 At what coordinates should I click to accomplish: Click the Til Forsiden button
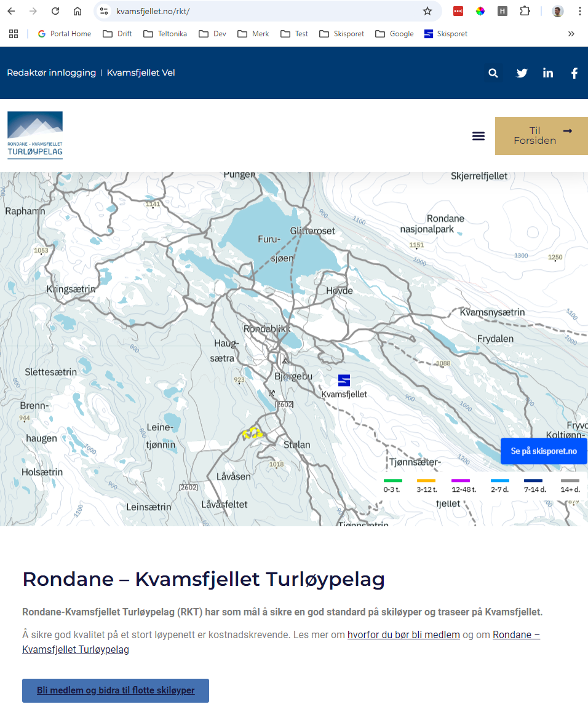[541, 136]
